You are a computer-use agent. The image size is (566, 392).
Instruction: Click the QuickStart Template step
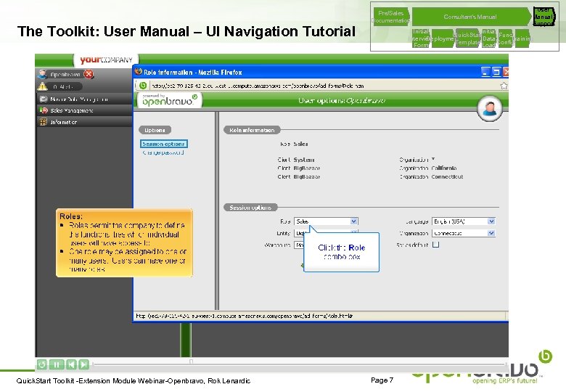coord(468,38)
